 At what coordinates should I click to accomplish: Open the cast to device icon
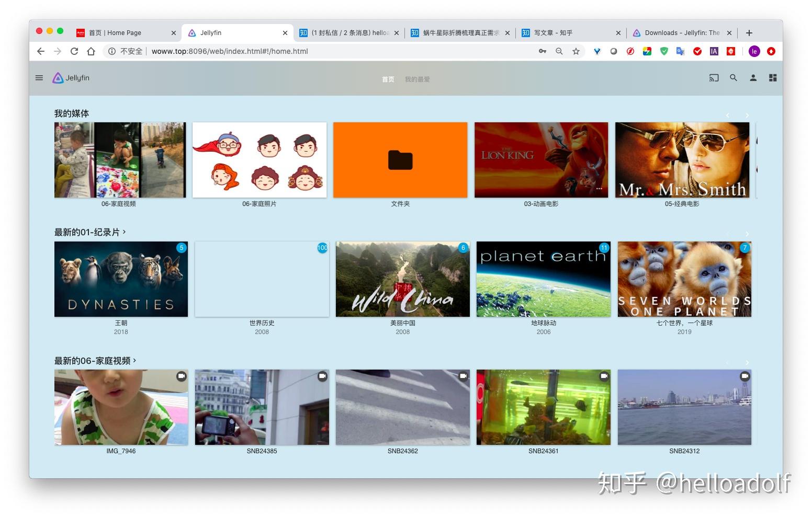[714, 78]
